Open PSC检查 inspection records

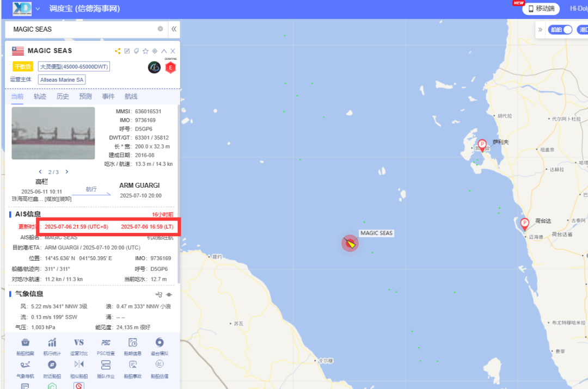pos(106,346)
